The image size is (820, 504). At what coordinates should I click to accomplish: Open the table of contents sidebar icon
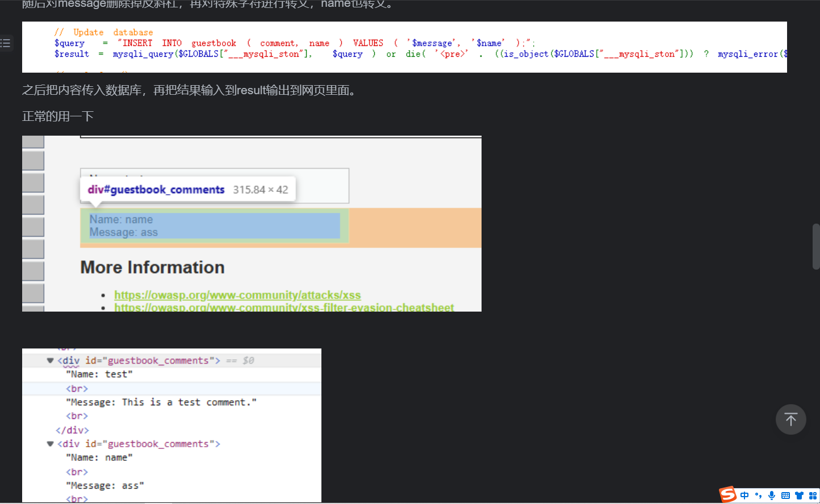(6, 43)
